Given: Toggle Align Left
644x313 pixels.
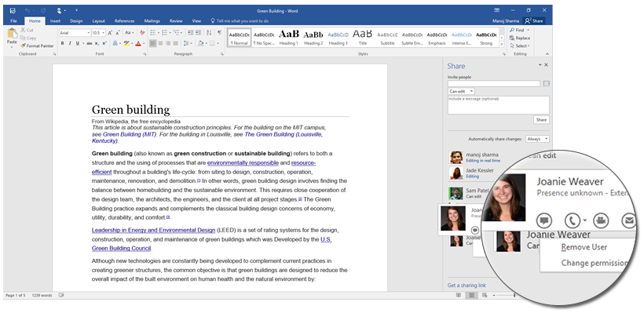Looking at the screenshot, I should click(x=153, y=43).
